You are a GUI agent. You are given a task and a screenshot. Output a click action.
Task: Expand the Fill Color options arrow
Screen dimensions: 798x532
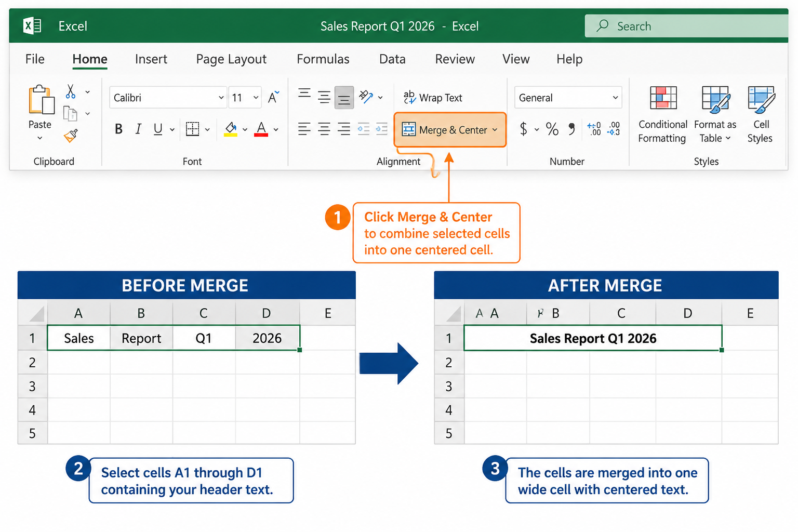245,129
